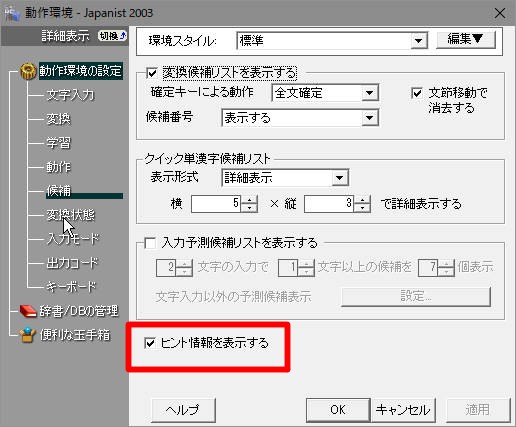Click the 横 number input field

point(217,204)
